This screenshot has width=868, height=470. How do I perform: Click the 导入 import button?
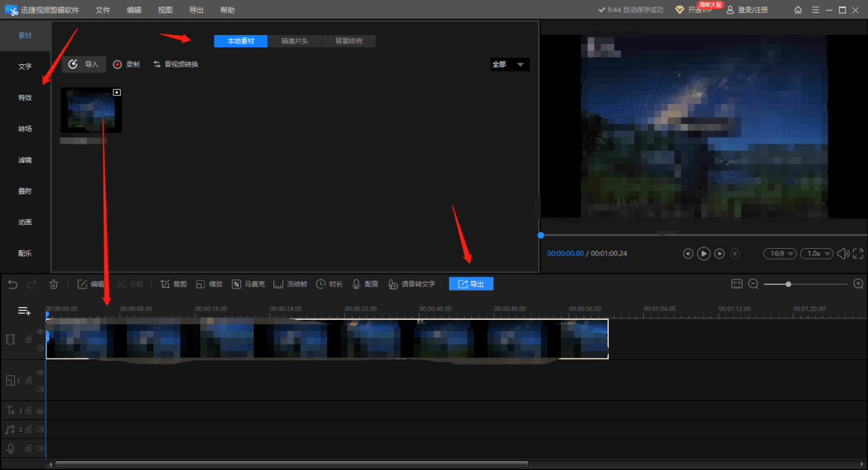pos(84,64)
